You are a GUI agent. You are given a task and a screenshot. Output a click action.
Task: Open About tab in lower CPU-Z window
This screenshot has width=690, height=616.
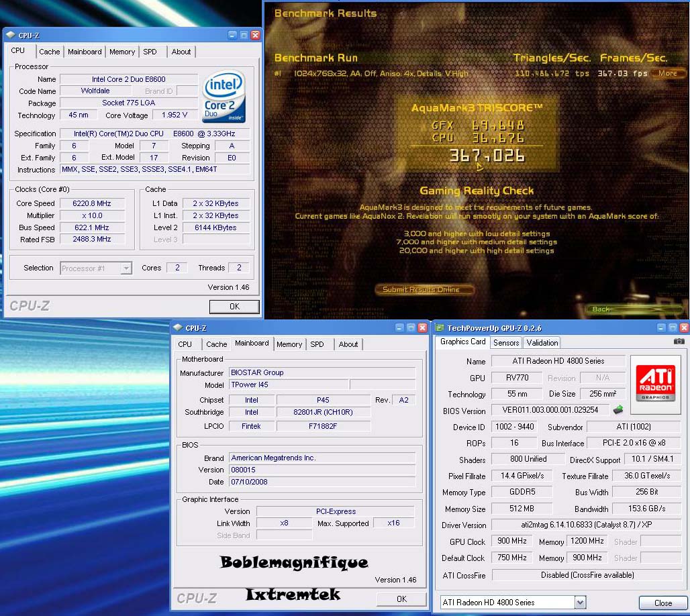[348, 344]
